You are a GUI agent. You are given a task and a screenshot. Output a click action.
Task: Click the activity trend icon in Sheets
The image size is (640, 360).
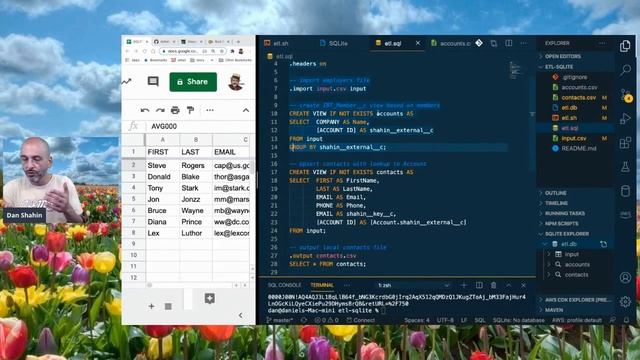(126, 81)
